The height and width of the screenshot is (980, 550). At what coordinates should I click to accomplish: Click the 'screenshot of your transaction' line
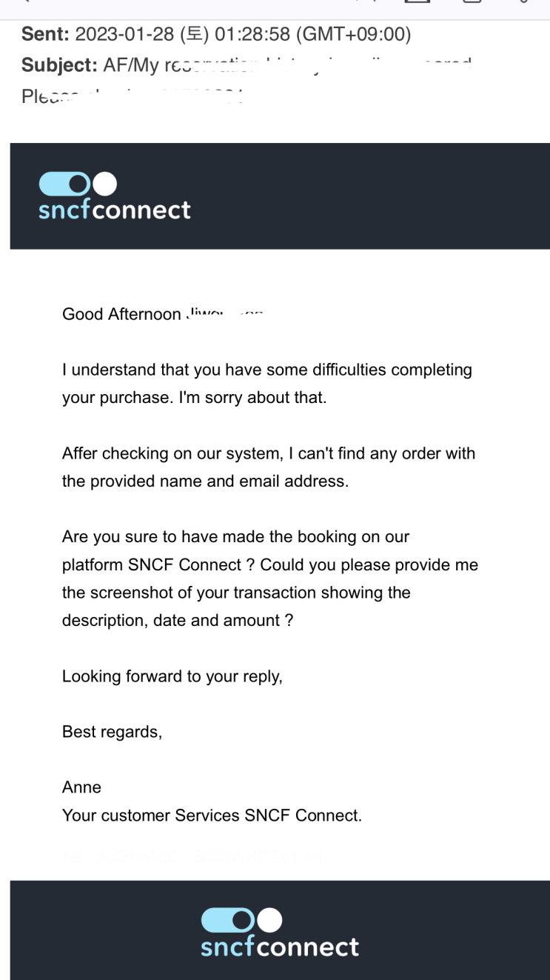point(236,593)
